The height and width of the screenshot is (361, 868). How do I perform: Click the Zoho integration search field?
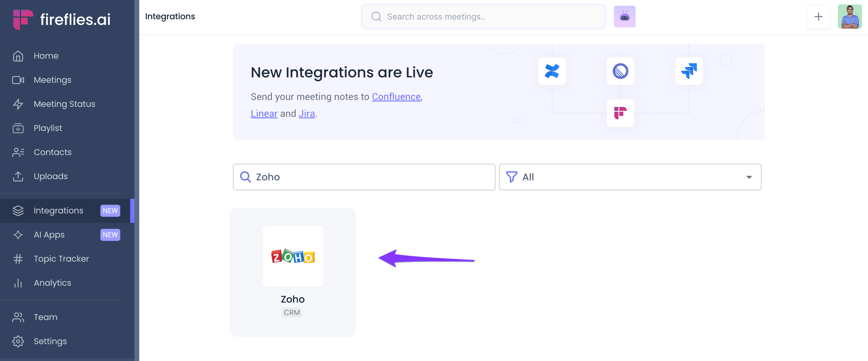(x=364, y=177)
